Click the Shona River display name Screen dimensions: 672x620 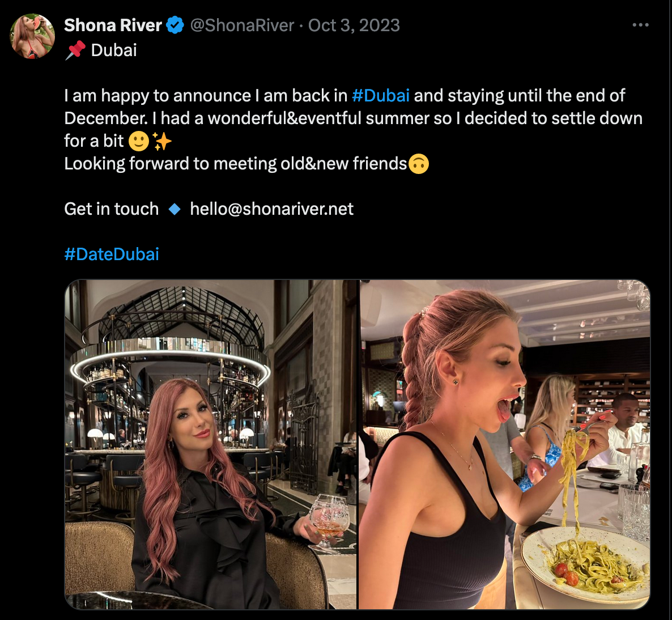coord(113,26)
